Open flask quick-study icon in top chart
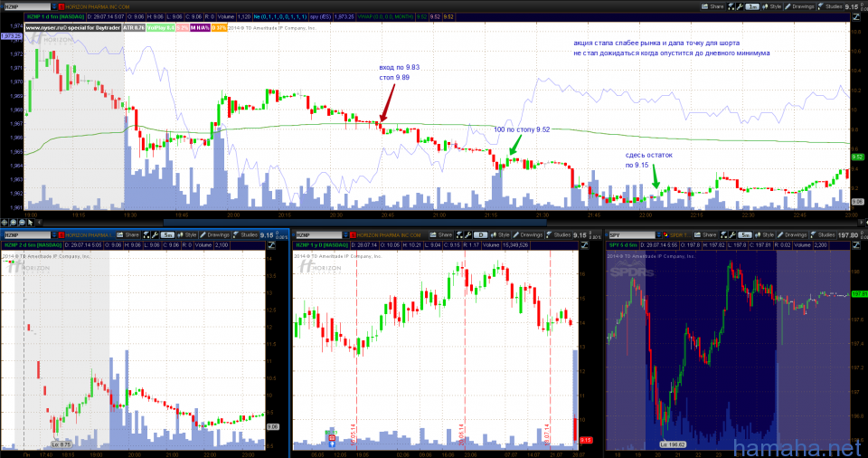The image size is (868, 458). click(731, 6)
